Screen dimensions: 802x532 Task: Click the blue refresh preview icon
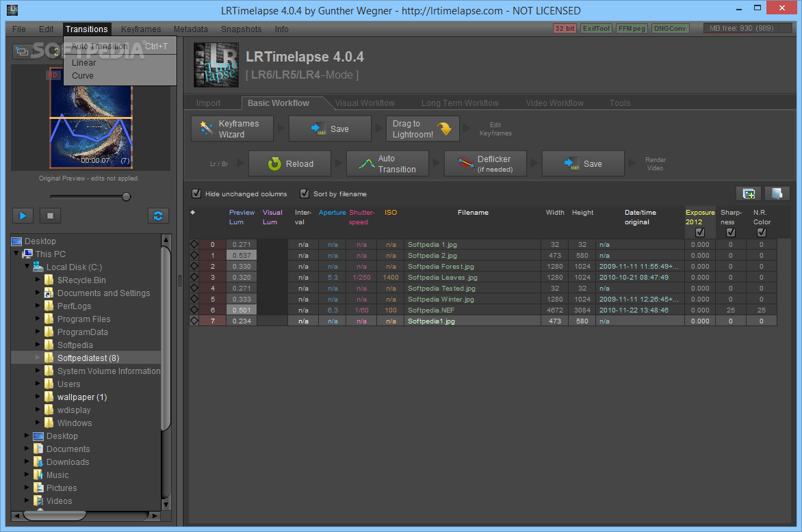158,215
